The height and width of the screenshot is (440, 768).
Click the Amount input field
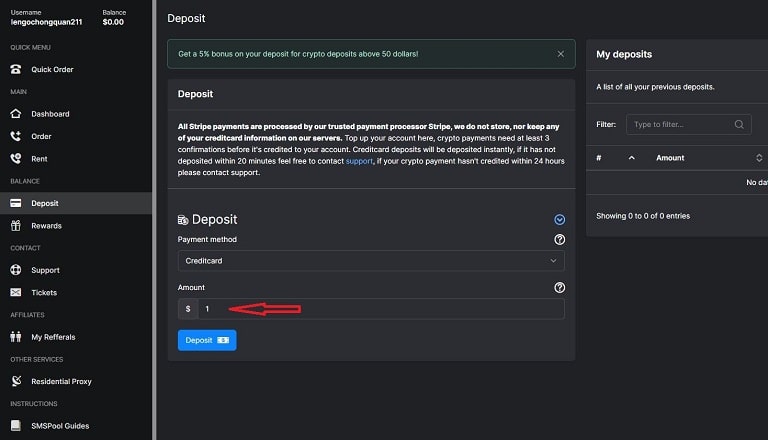click(x=380, y=309)
